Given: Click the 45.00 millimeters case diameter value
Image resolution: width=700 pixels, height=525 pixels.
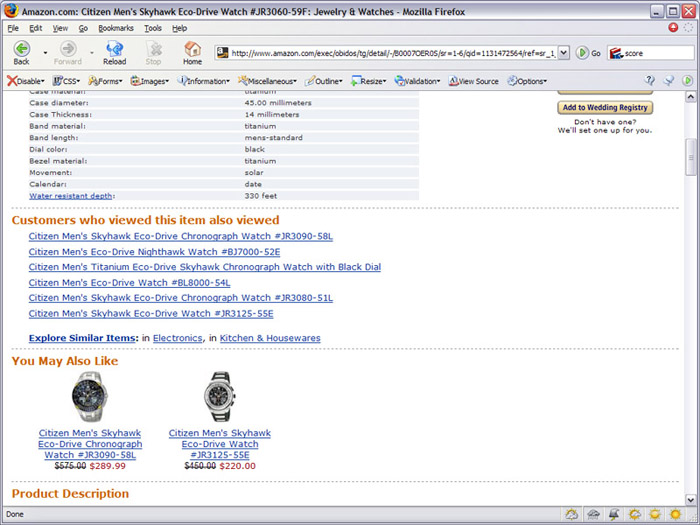Looking at the screenshot, I should pos(278,103).
